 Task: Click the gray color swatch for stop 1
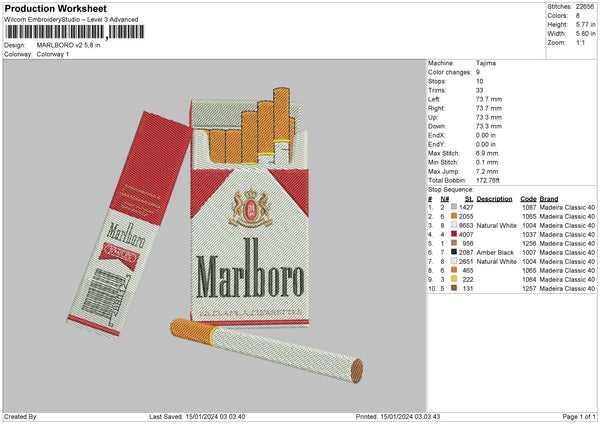[x=453, y=207]
